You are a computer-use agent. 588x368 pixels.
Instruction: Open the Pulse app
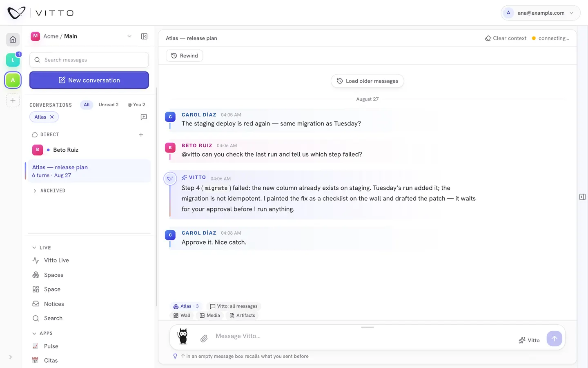tap(89, 346)
